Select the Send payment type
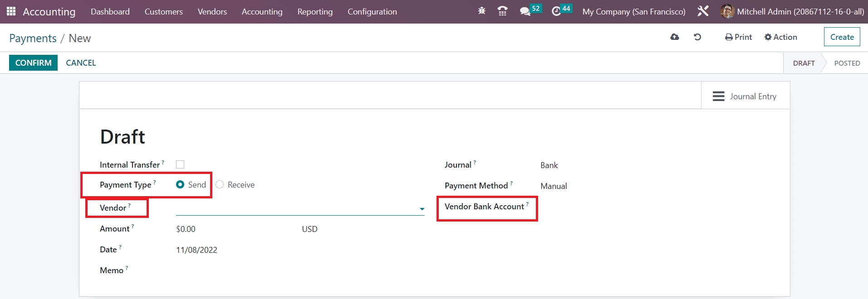 point(181,184)
